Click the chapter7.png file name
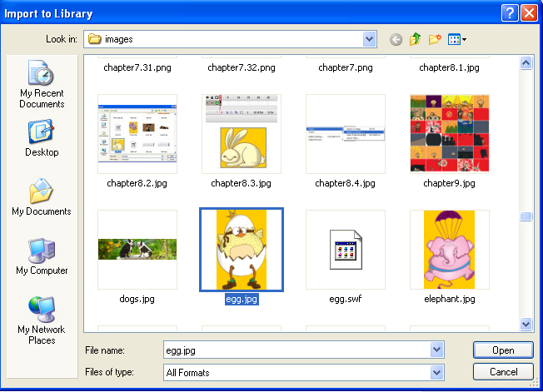The image size is (543, 392). pos(346,67)
